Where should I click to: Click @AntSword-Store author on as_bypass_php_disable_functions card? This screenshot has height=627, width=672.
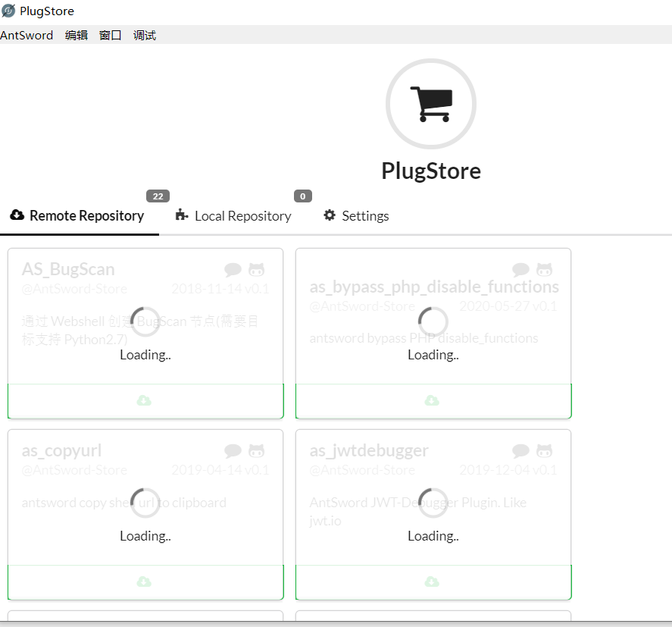pyautogui.click(x=363, y=306)
